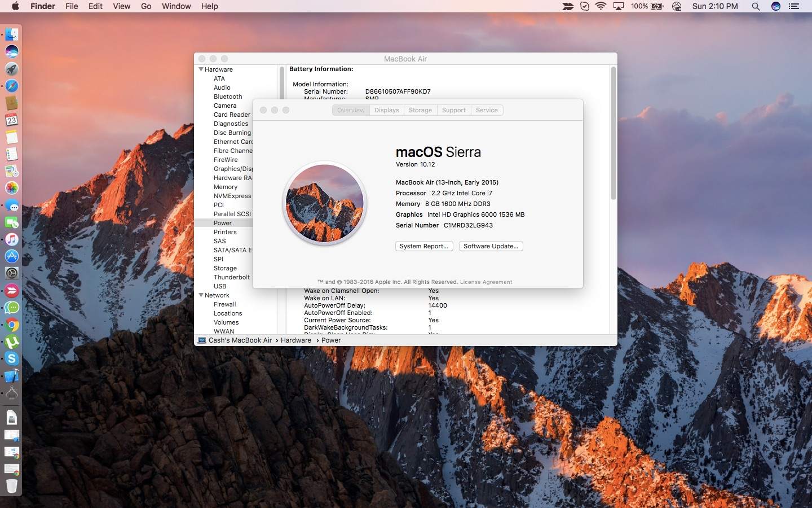This screenshot has height=508, width=812.
Task: Open the Edit menu
Action: (95, 6)
